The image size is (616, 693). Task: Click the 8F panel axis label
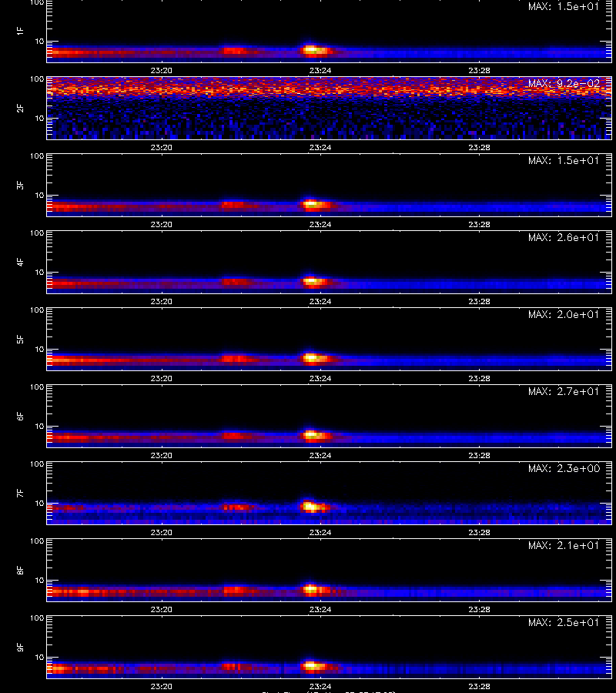[x=20, y=570]
